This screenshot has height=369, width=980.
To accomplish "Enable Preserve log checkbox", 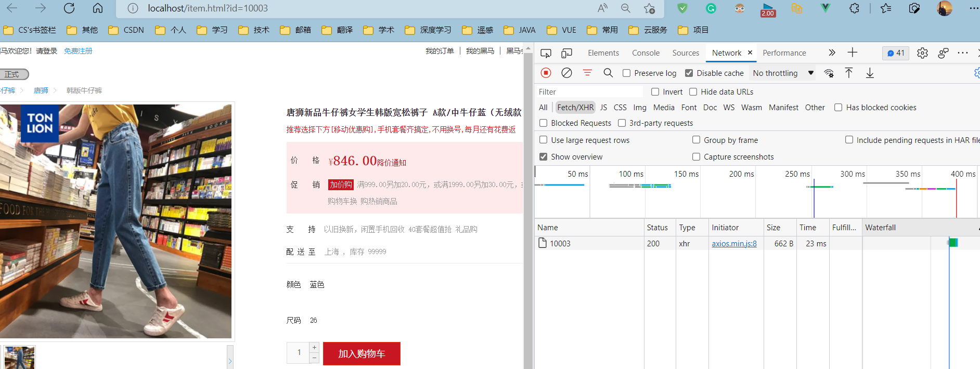I will click(x=627, y=73).
